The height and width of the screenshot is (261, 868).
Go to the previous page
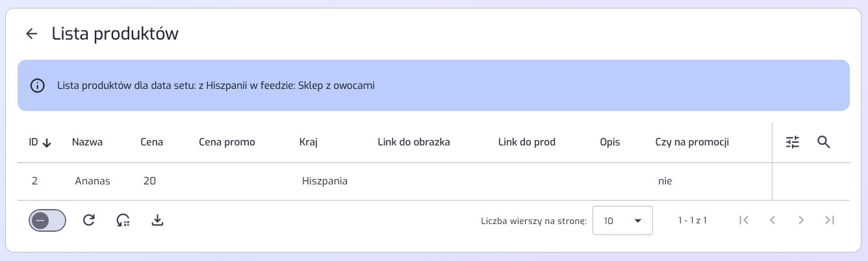tap(772, 220)
